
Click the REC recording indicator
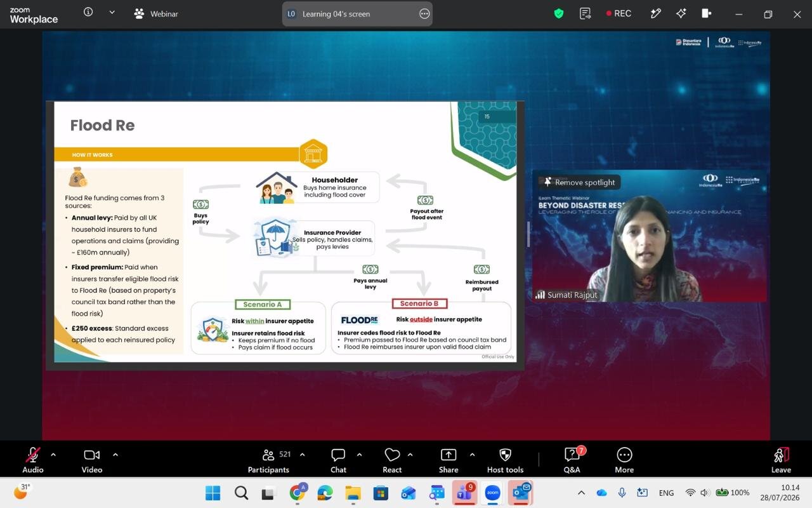(x=619, y=13)
